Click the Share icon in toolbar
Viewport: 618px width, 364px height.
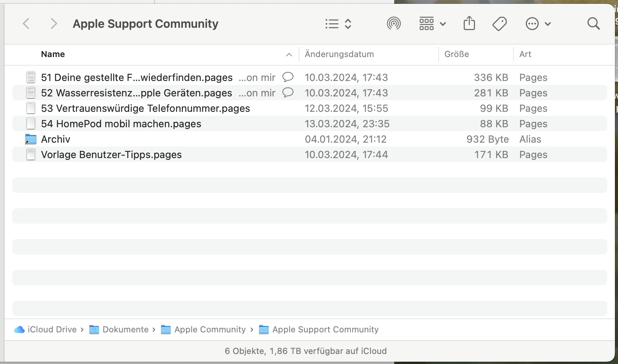[469, 24]
